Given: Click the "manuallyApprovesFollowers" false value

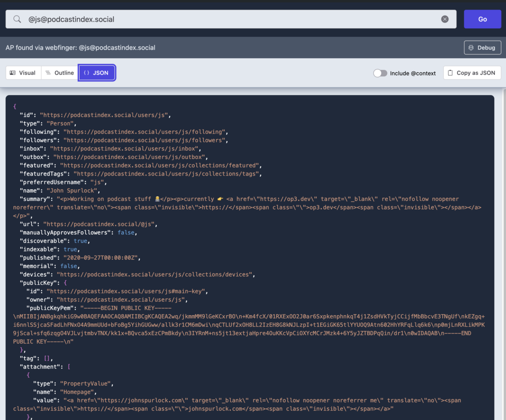Looking at the screenshot, I should tap(126, 232).
